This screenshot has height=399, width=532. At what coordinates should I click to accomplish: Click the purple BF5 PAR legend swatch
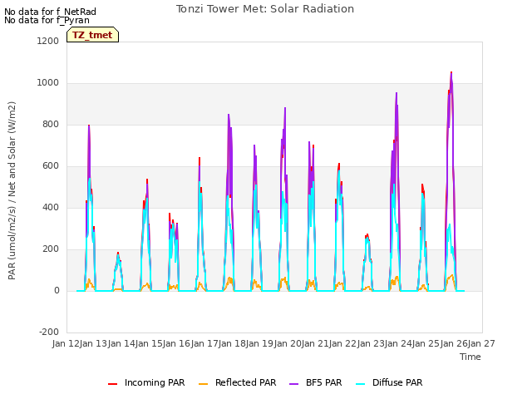(x=293, y=384)
